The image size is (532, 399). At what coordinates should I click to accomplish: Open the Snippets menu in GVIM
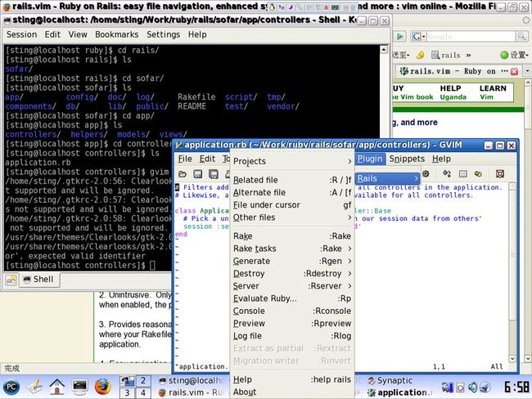(407, 159)
